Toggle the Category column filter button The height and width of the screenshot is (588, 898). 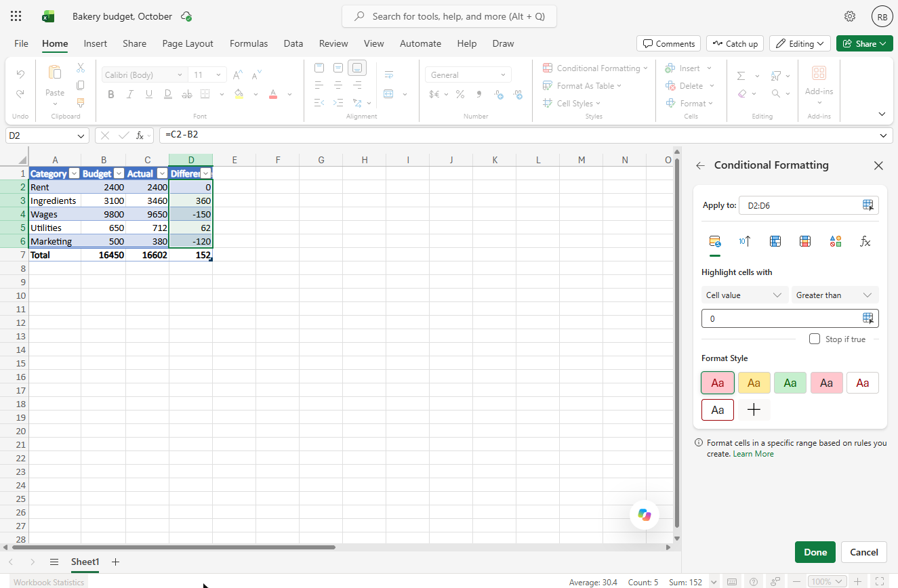[75, 173]
